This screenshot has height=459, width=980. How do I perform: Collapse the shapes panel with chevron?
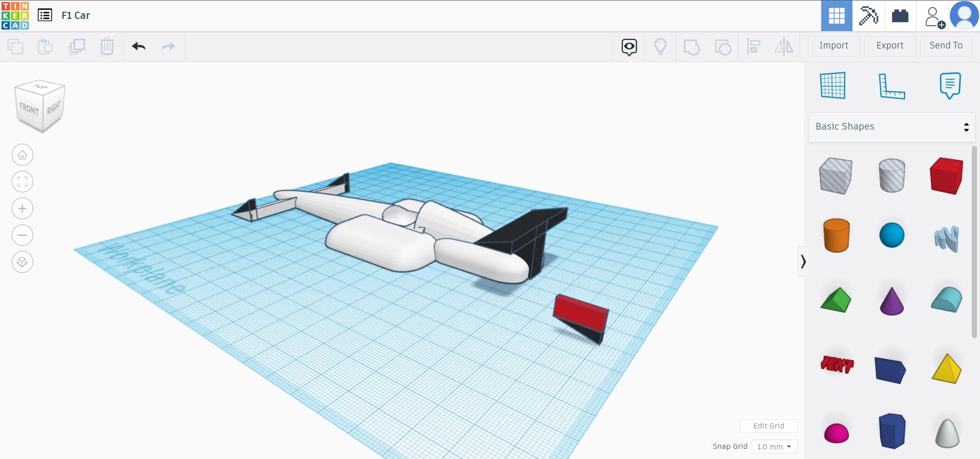(x=803, y=262)
